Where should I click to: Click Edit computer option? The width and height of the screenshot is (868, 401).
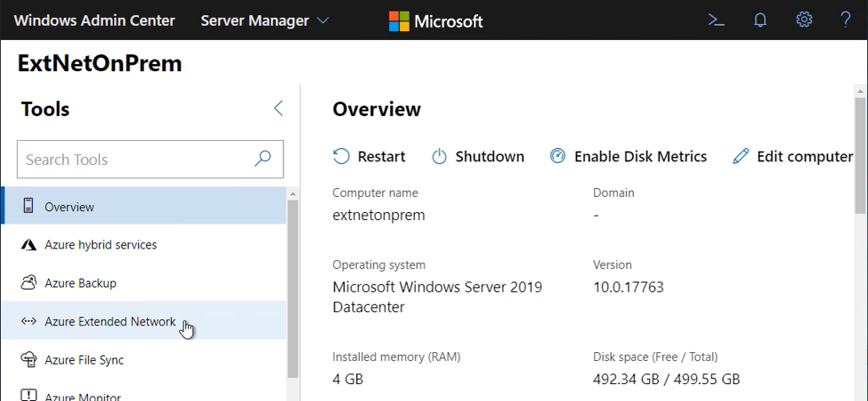click(792, 157)
